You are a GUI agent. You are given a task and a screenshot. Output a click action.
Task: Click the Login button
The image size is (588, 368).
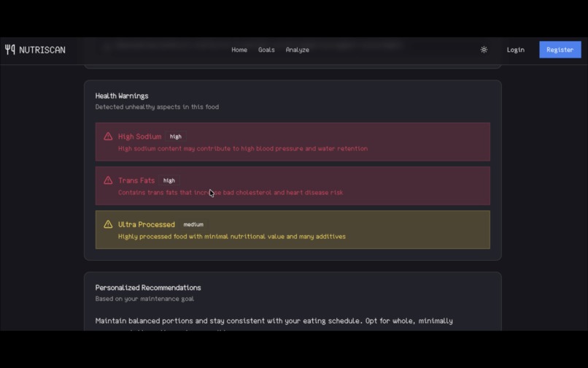[x=516, y=50]
